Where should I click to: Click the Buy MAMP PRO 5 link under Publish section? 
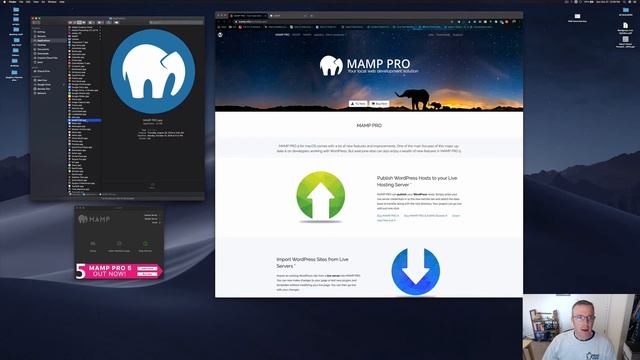[388, 216]
